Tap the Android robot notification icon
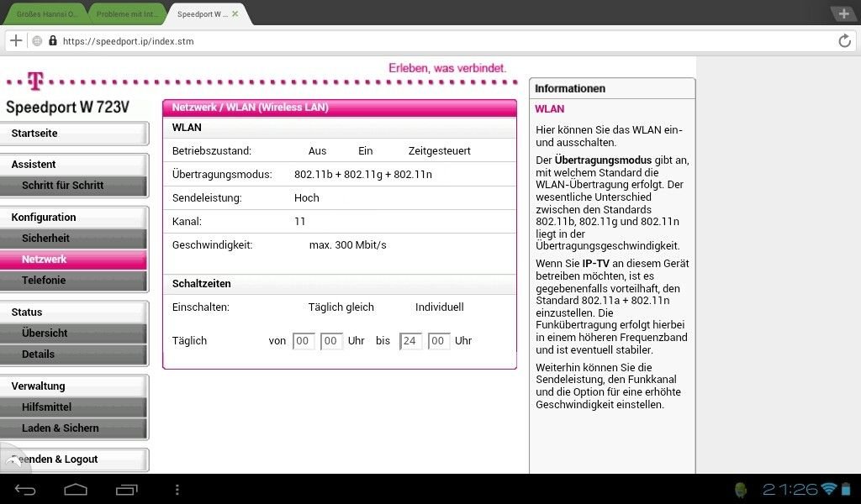The height and width of the screenshot is (504, 861). coord(742,489)
